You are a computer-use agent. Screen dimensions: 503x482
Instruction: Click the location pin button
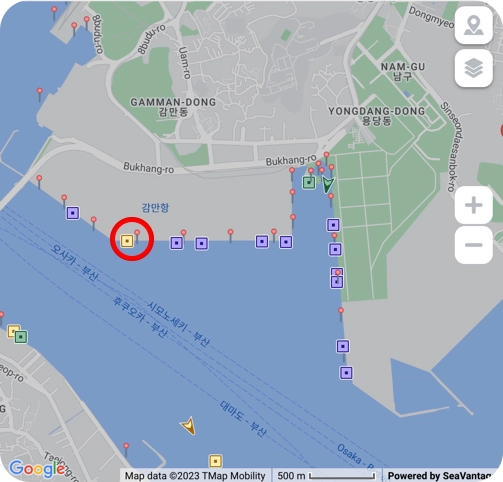pos(473,25)
